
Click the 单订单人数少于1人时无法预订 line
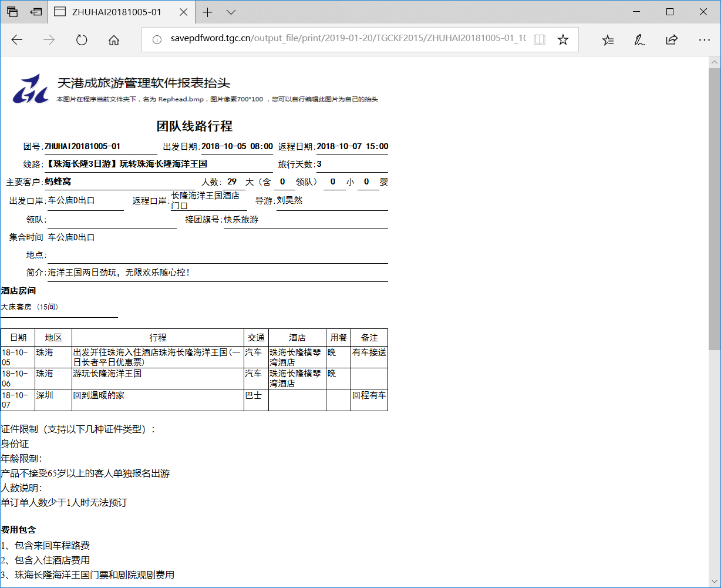[64, 503]
